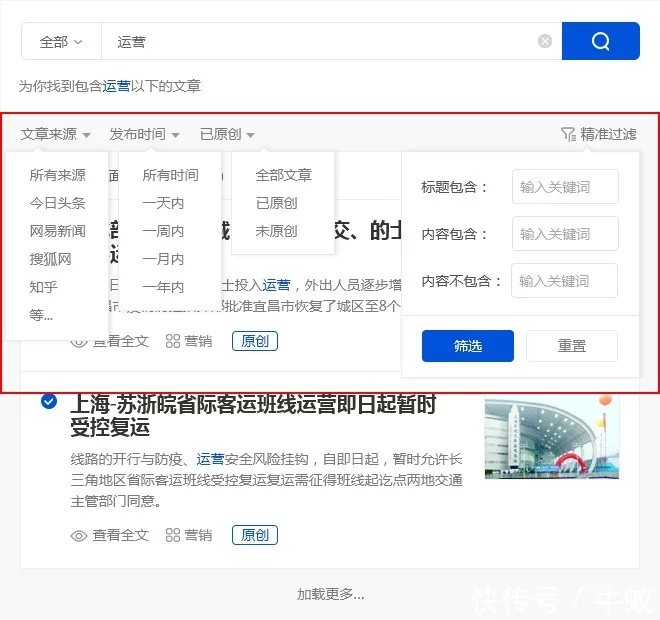Click the blue 筛选 button
660x620 pixels.
[468, 346]
